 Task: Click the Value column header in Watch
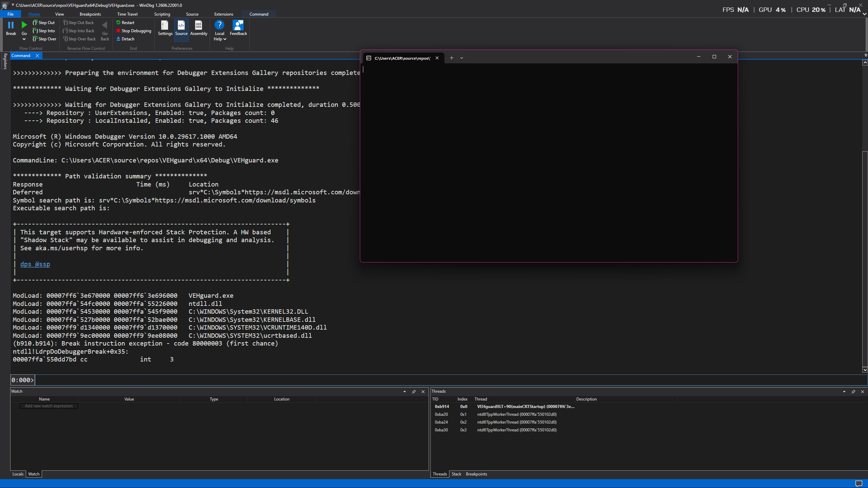click(x=129, y=399)
